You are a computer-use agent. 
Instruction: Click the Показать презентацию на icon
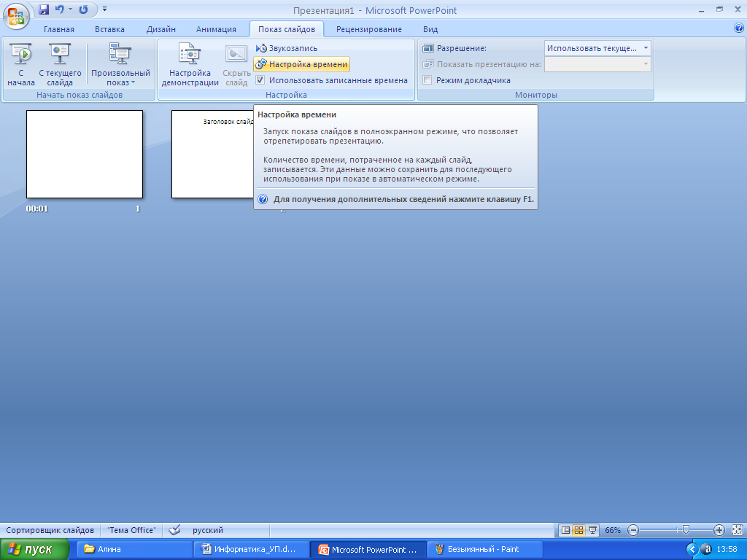(x=428, y=64)
